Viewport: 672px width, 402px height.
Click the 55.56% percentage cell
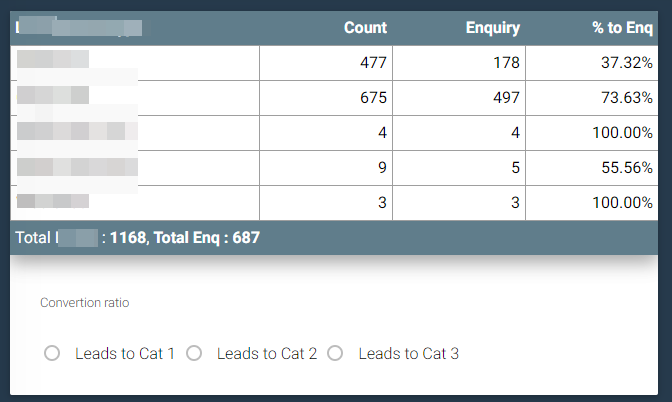[626, 168]
